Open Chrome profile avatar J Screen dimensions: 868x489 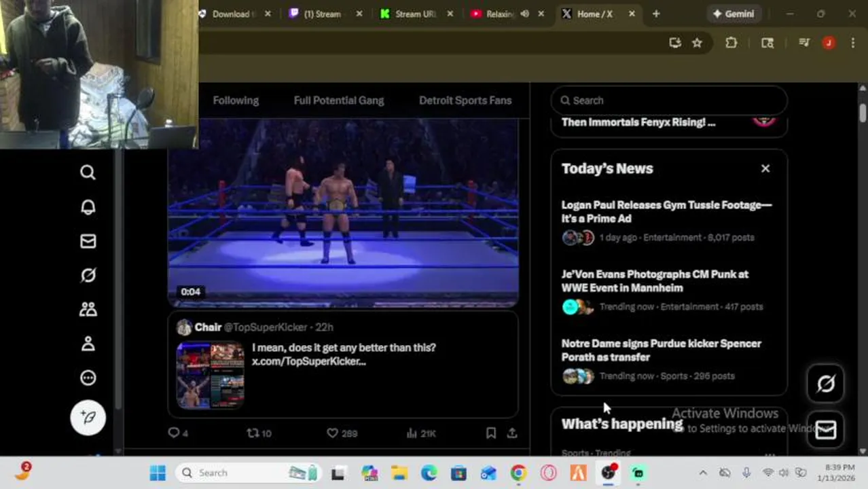[829, 43]
